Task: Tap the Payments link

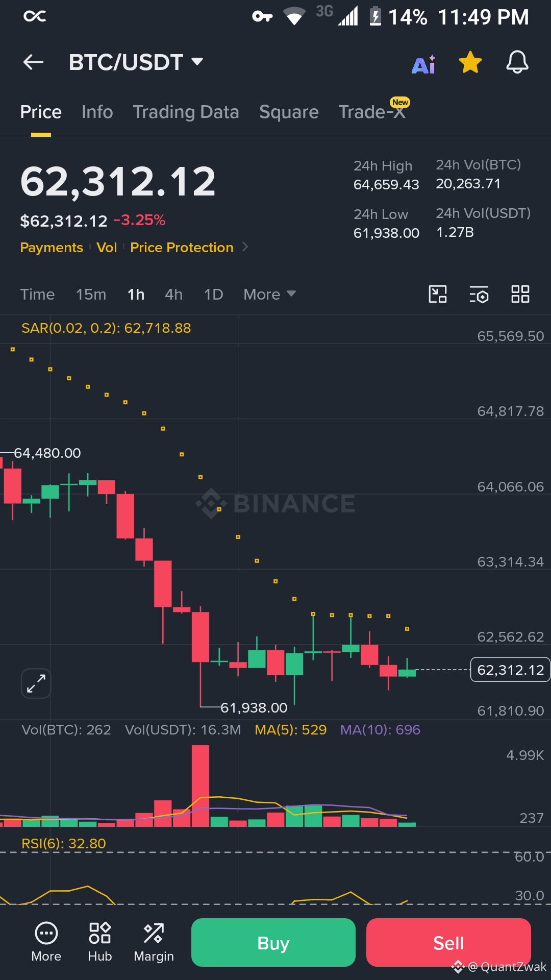Action: point(52,248)
